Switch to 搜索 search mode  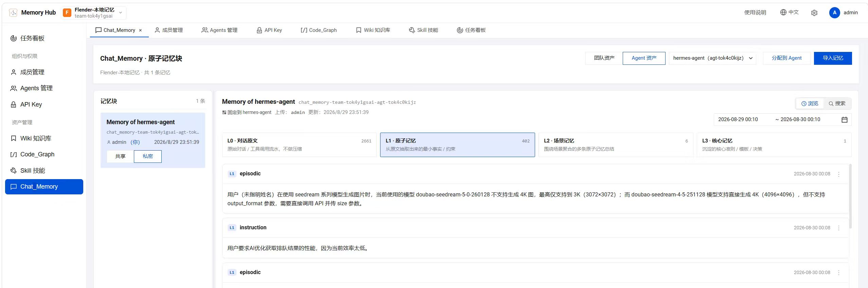tap(837, 103)
